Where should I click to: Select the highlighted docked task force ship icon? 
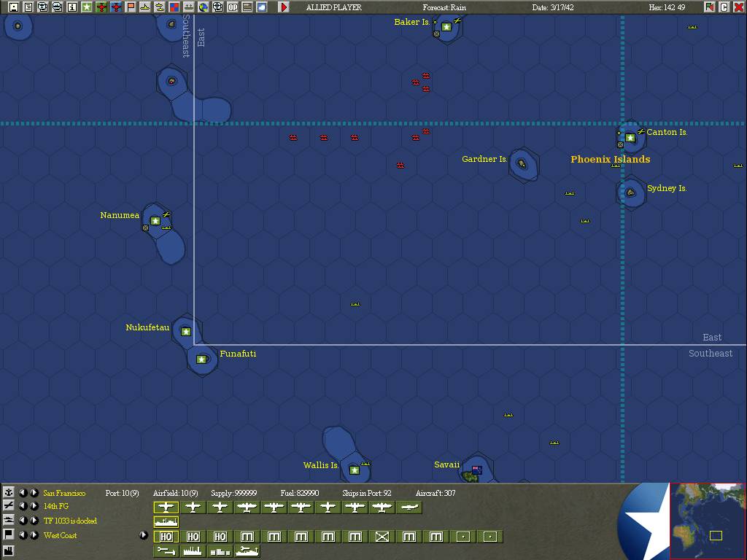pos(166,522)
